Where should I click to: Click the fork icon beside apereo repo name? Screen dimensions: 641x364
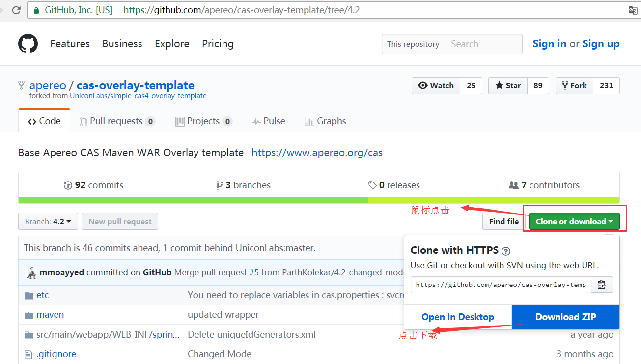[x=22, y=85]
